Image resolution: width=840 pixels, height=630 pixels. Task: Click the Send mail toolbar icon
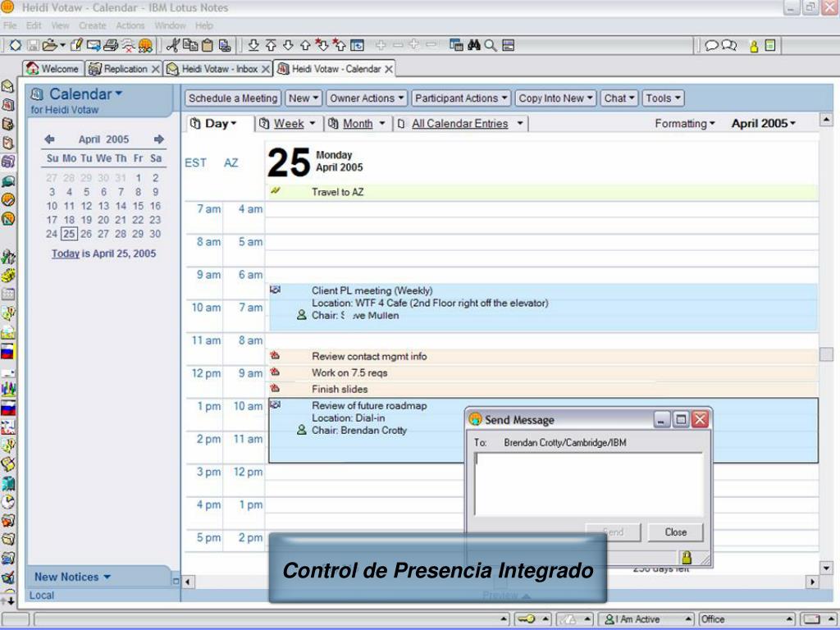pos(94,46)
